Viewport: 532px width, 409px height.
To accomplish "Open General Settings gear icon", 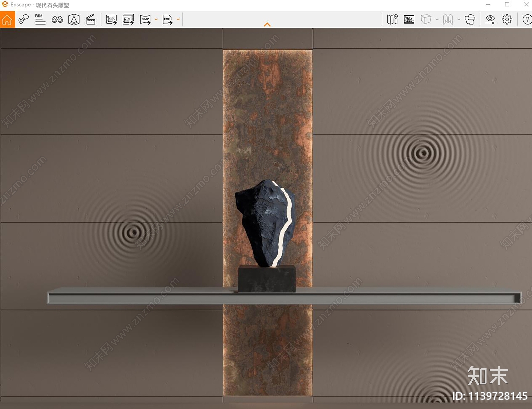I will pos(507,19).
